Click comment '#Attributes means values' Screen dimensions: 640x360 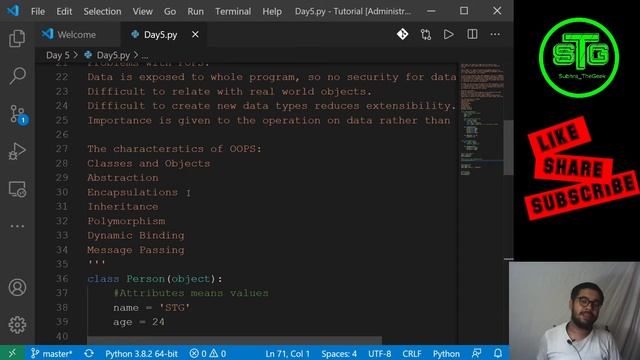coord(191,293)
